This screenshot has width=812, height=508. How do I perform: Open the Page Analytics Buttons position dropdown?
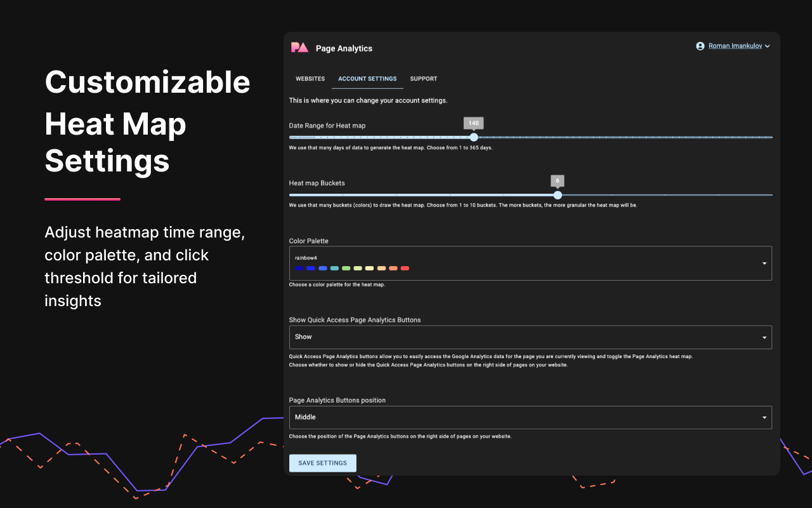point(764,417)
